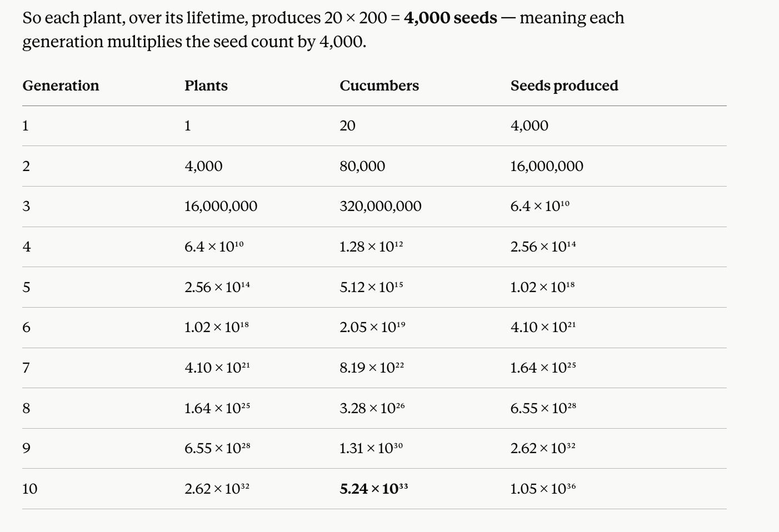Click the 4,000 plants cell in generation 2
This screenshot has height=532, width=779.
(203, 166)
